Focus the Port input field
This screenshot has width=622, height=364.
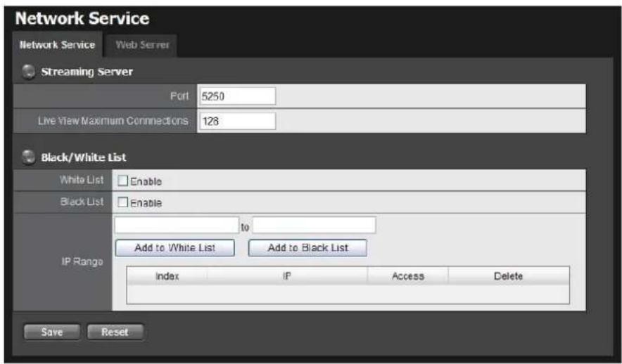pyautogui.click(x=237, y=96)
